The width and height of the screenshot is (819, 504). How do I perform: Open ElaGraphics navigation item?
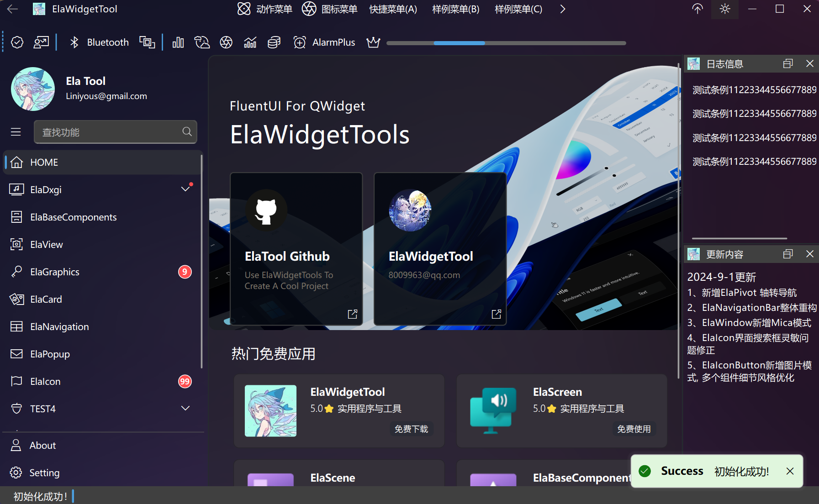coord(102,272)
